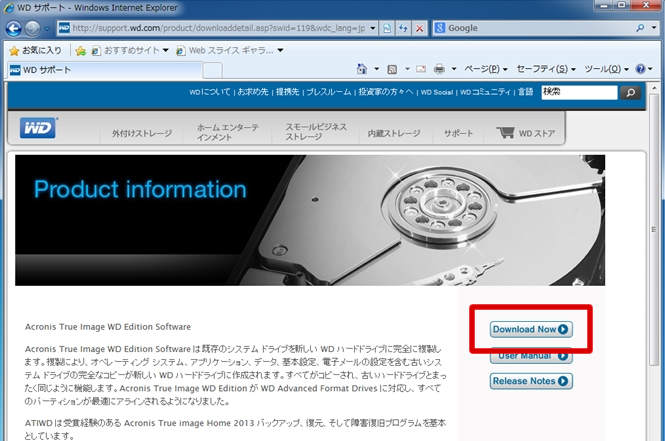
Task: Click the magnifier search icon in Google box
Action: coord(640,28)
